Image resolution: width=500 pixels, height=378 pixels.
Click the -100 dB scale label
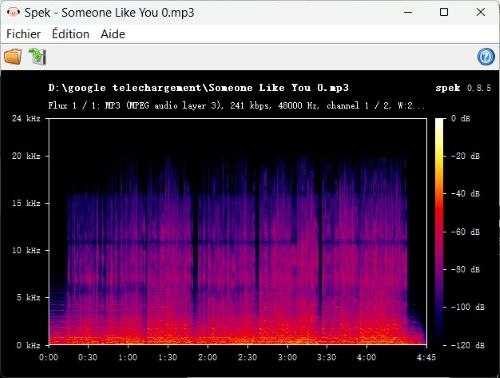468,307
